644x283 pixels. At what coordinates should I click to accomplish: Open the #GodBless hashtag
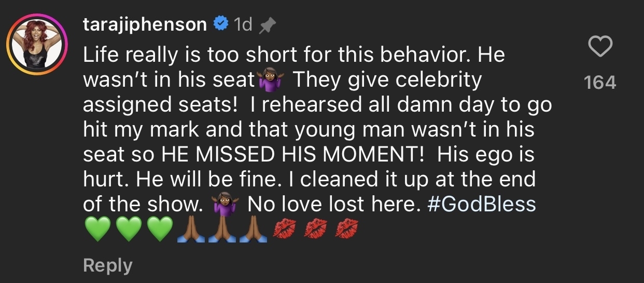[482, 205]
